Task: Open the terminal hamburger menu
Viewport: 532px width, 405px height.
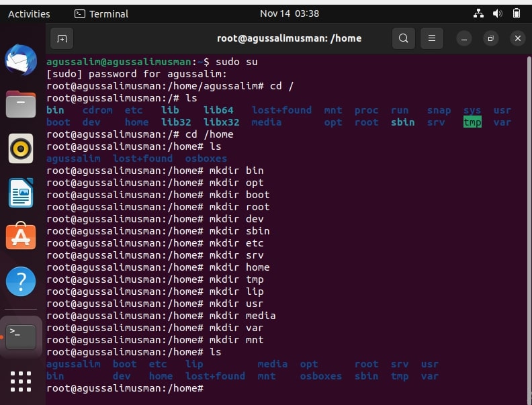Action: [431, 38]
